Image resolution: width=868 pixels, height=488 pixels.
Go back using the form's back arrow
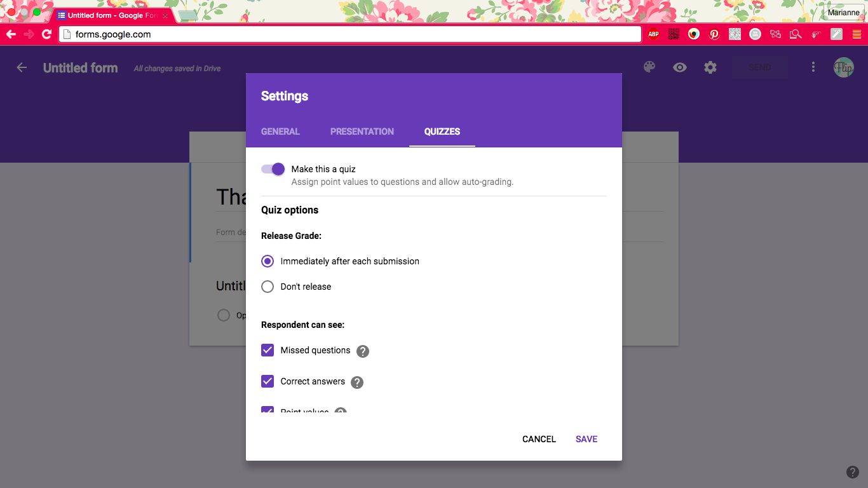[22, 67]
